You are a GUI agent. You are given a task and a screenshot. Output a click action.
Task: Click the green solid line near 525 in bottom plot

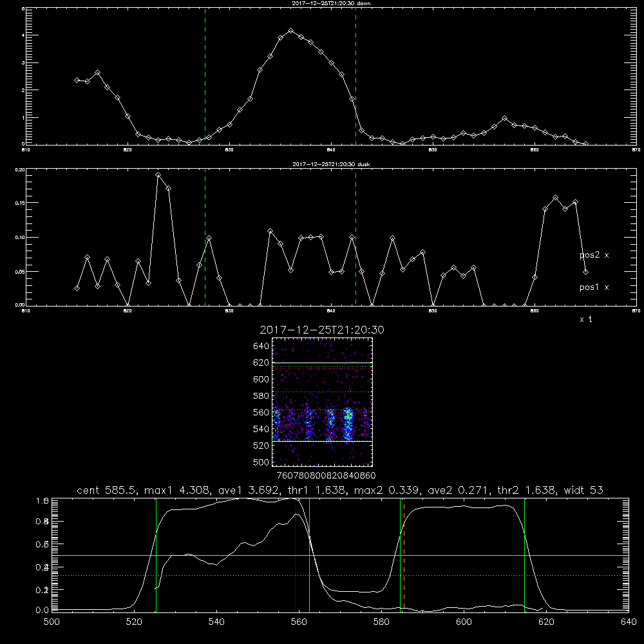156,554
